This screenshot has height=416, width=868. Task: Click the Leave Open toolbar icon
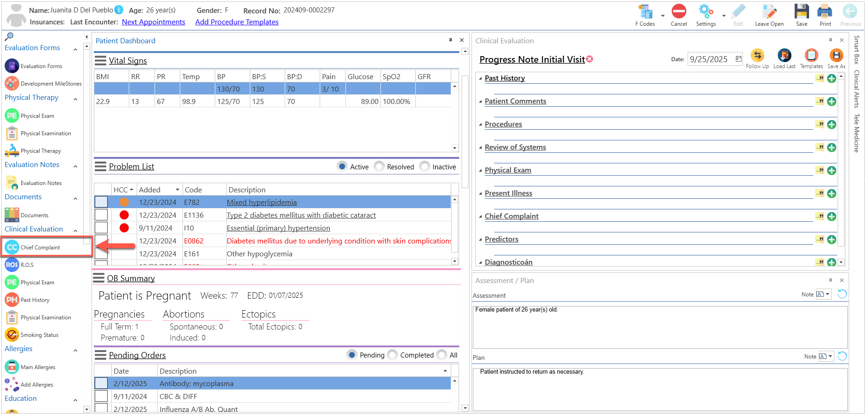coord(769,12)
